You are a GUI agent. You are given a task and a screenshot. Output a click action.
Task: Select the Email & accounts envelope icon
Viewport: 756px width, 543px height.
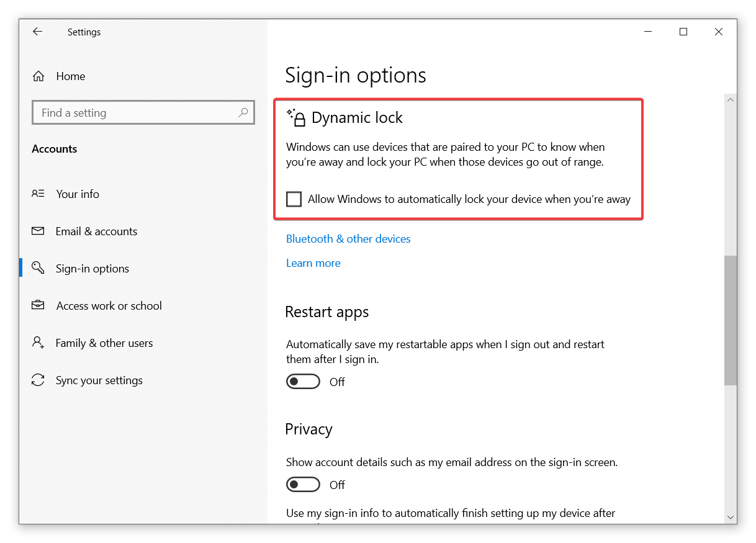coord(38,231)
